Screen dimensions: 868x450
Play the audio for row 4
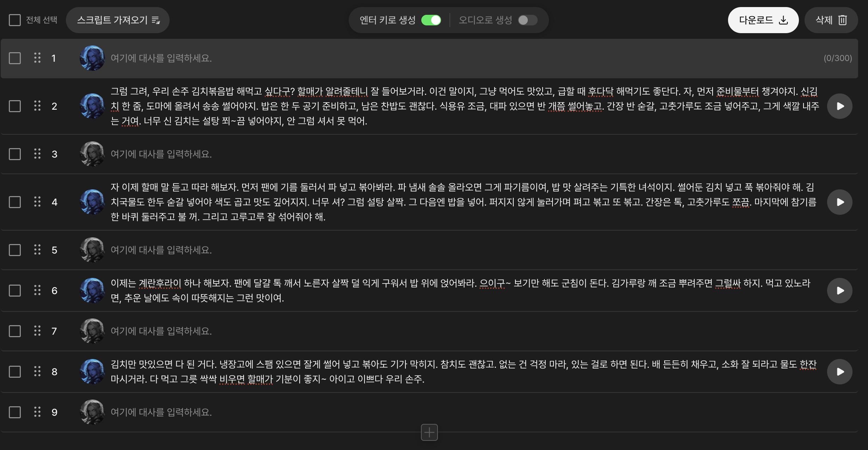point(840,202)
